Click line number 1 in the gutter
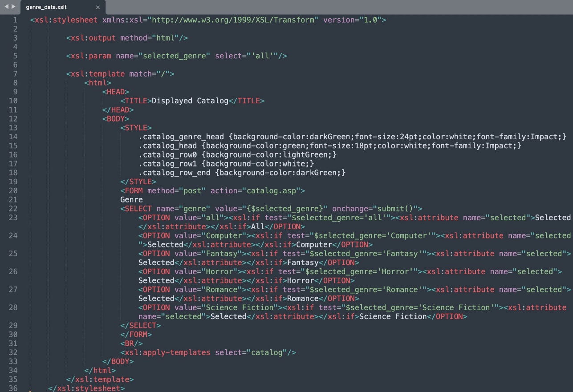573x392 pixels. click(16, 20)
